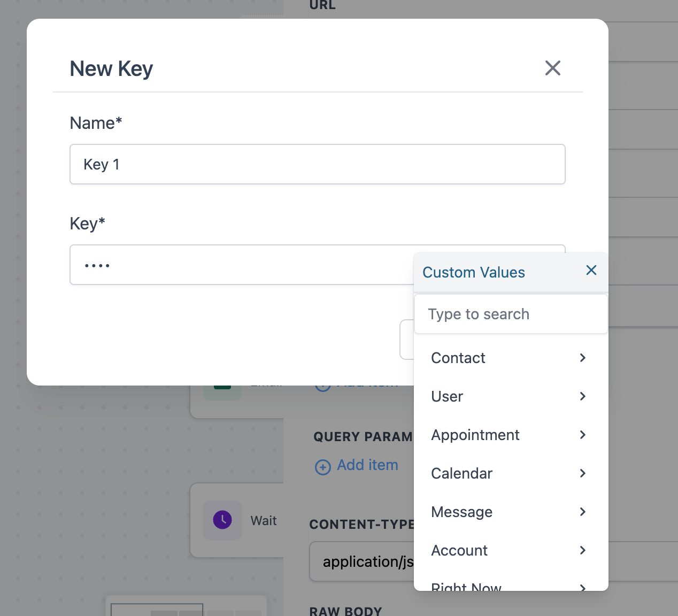Click the Add item plus icon
This screenshot has width=678, height=616.
click(323, 467)
